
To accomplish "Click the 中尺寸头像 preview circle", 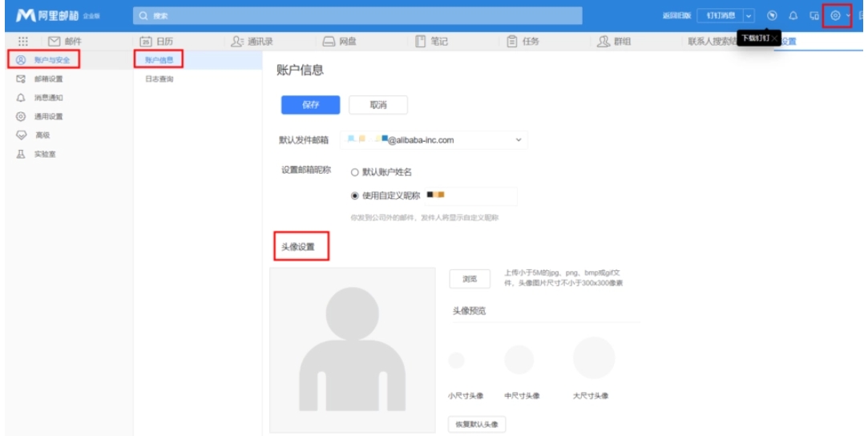I will (x=519, y=360).
